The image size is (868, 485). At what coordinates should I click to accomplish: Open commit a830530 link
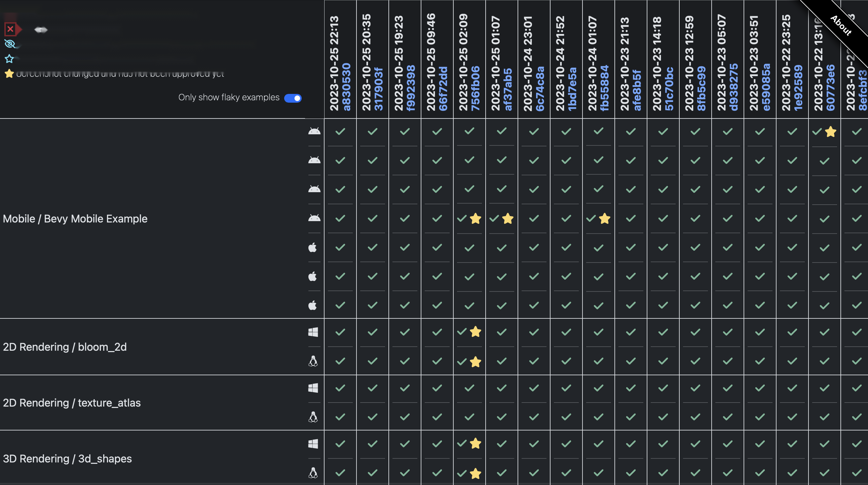tap(346, 87)
